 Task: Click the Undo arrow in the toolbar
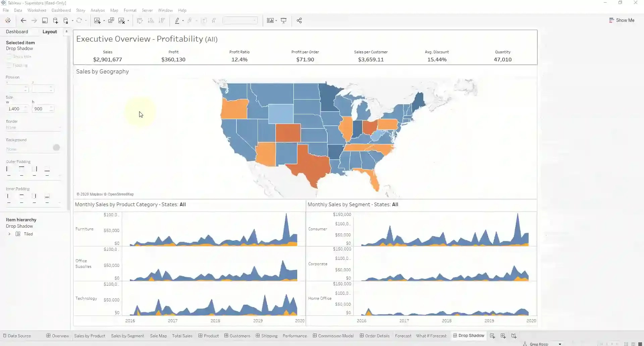[x=23, y=20]
